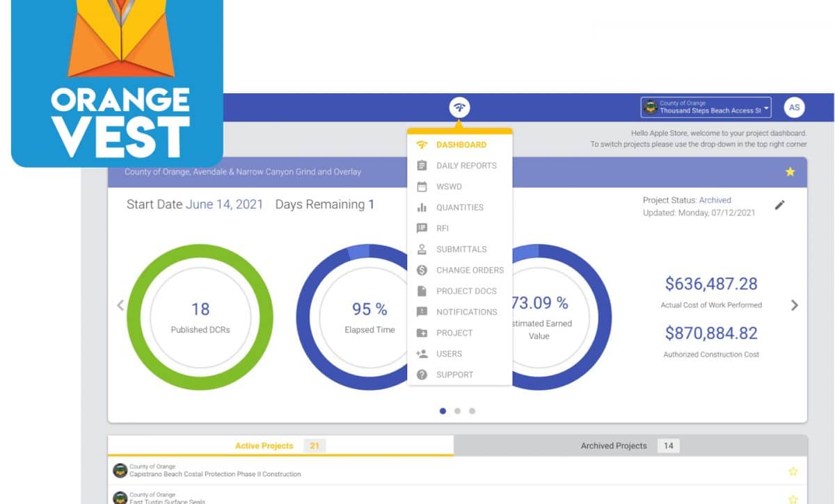This screenshot has width=835, height=504.
Task: Switch to Active Projects tab
Action: tap(280, 446)
